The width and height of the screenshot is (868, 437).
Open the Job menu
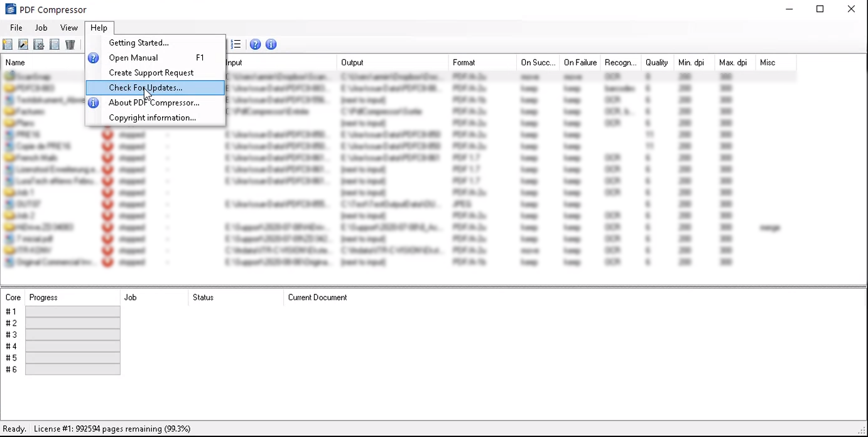[41, 28]
